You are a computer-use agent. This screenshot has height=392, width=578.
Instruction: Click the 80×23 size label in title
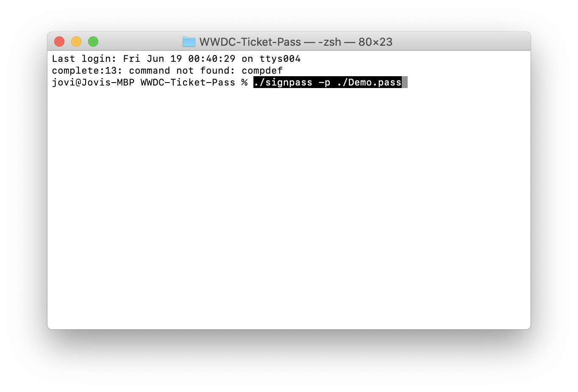(375, 42)
